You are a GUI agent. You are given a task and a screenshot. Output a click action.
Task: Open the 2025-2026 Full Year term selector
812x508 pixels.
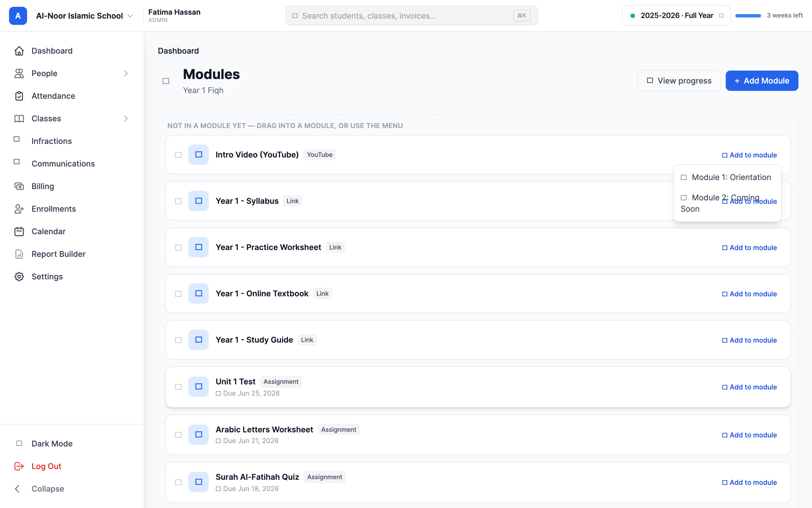pyautogui.click(x=676, y=16)
